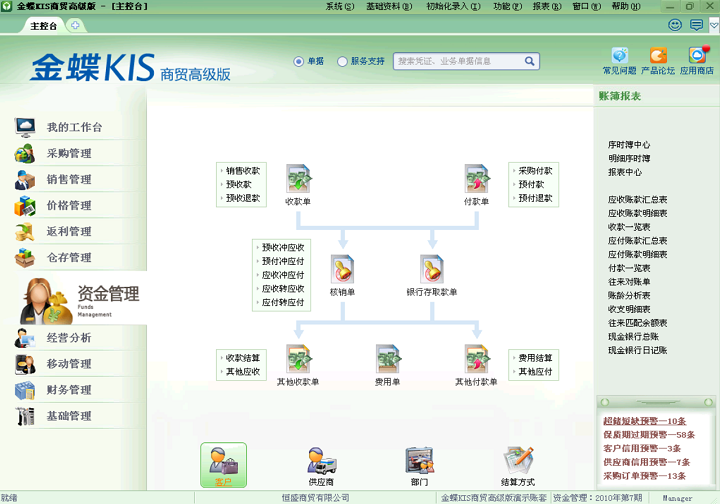Screen dimensions: 720x504
Task: Click the voucher search input field
Action: coord(459,62)
